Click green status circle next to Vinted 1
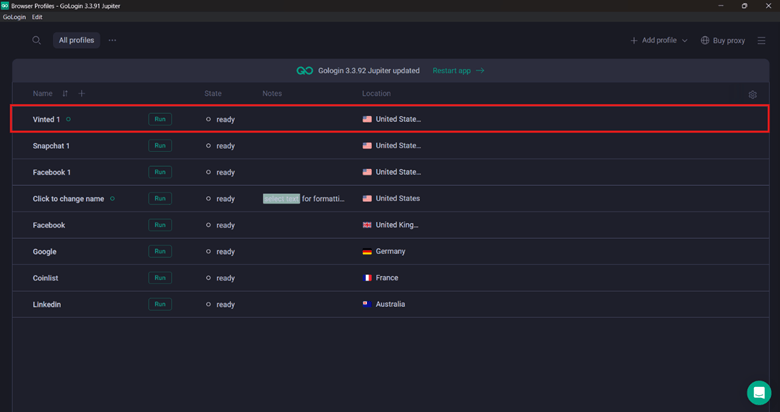The height and width of the screenshot is (412, 780). tap(69, 119)
